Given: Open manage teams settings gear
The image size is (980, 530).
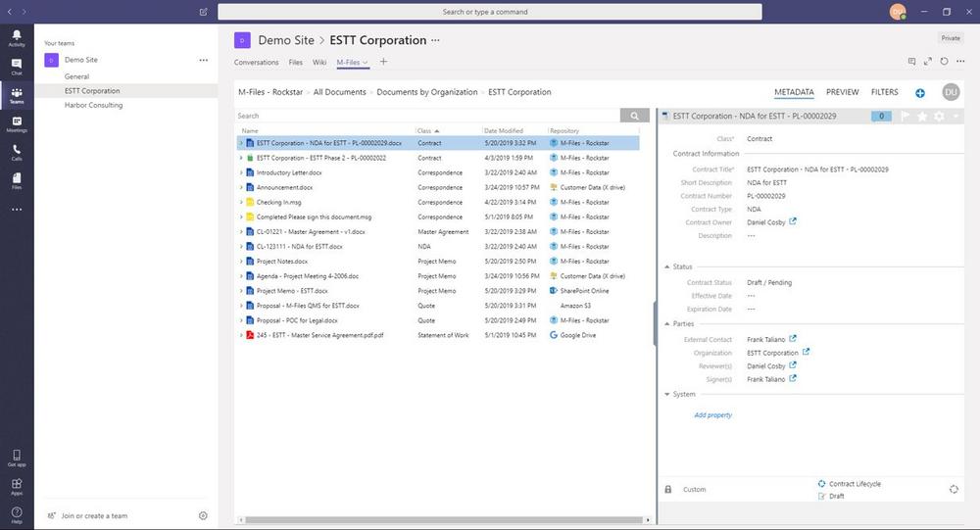Looking at the screenshot, I should (203, 515).
